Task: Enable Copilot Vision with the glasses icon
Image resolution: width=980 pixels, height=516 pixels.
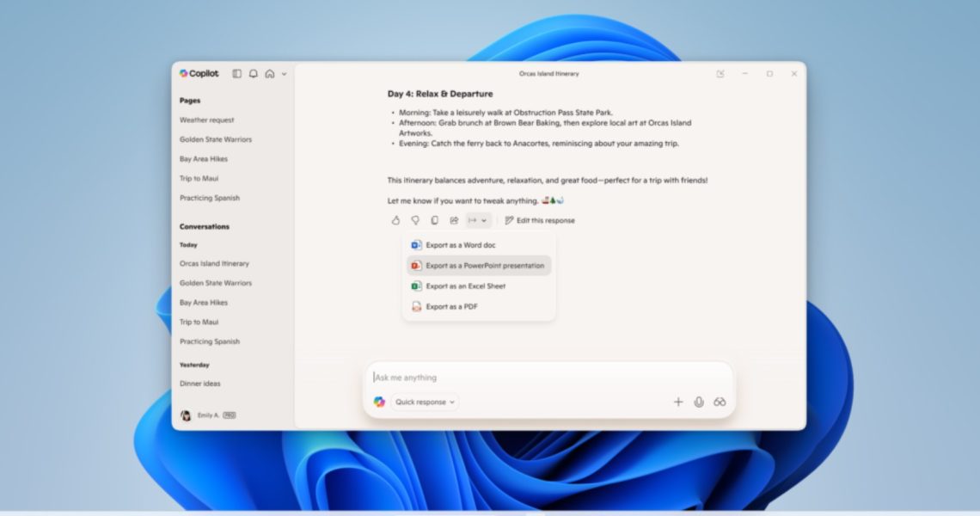Action: pos(720,402)
